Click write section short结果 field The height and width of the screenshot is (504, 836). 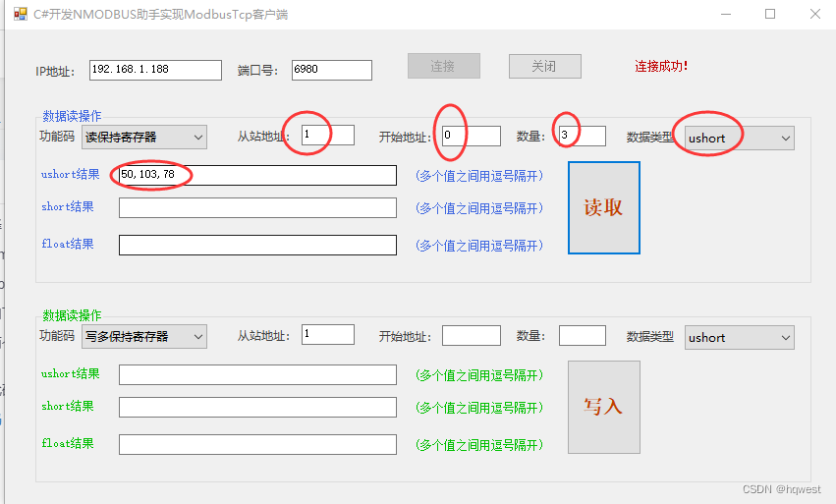coord(257,407)
